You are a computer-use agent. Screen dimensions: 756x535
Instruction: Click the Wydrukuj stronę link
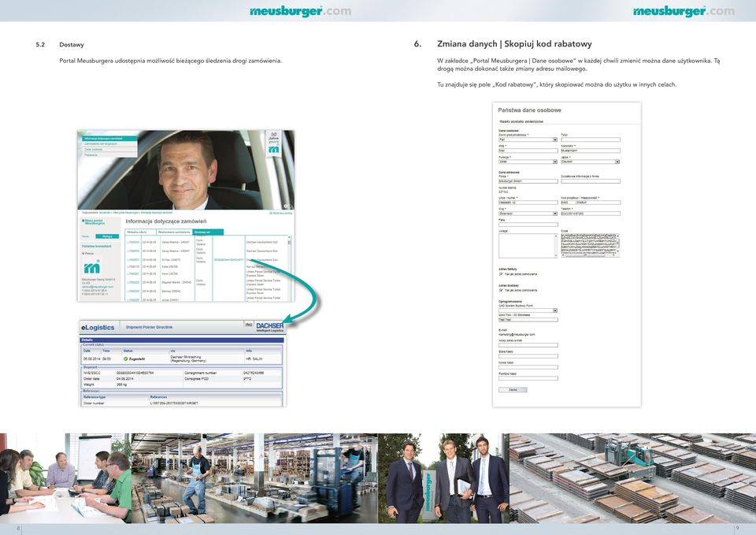[280, 213]
